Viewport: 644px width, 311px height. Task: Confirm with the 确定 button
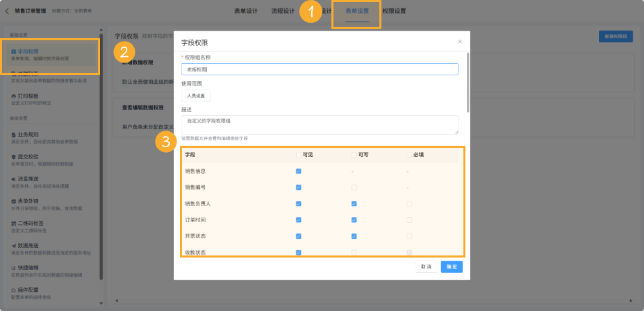(x=452, y=267)
